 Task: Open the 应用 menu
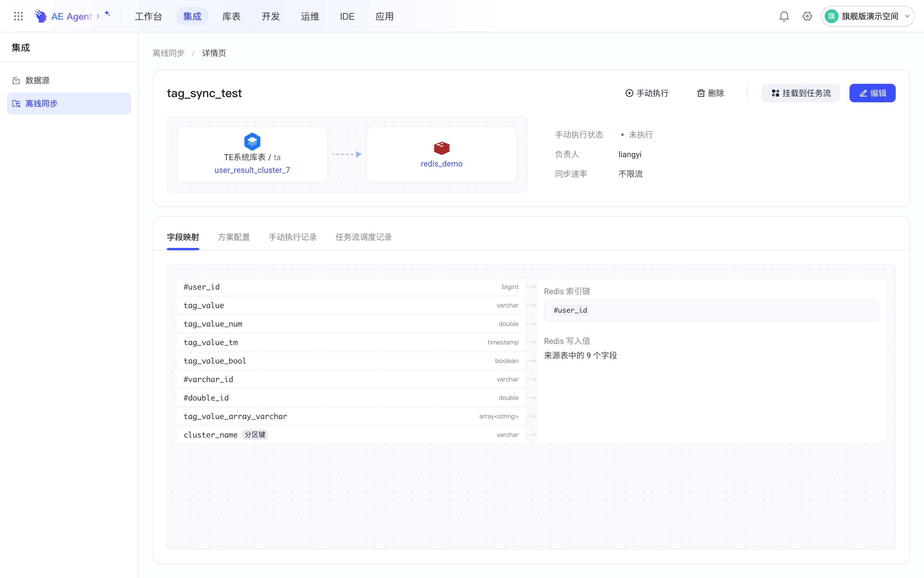coord(385,16)
